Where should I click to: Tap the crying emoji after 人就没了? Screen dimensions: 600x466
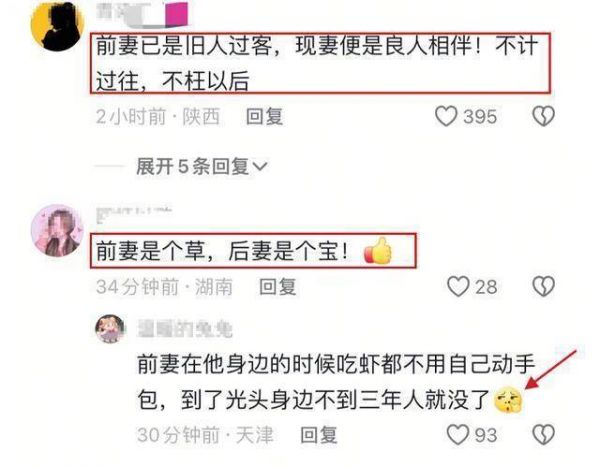coord(508,400)
